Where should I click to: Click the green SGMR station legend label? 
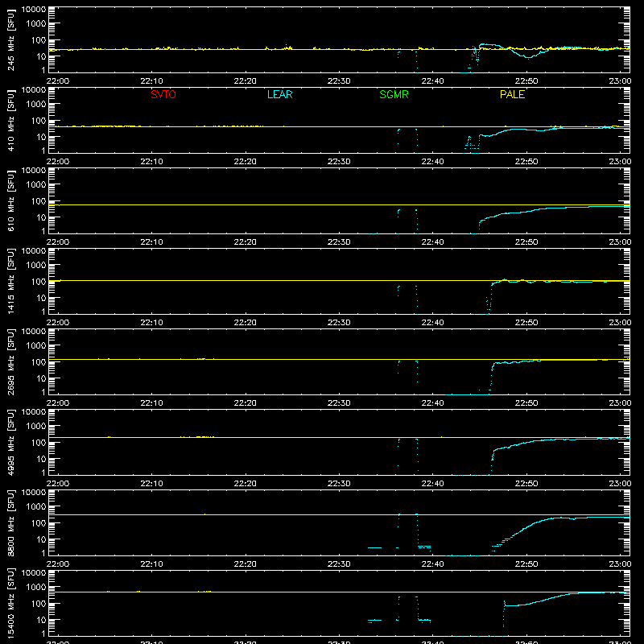(x=394, y=94)
